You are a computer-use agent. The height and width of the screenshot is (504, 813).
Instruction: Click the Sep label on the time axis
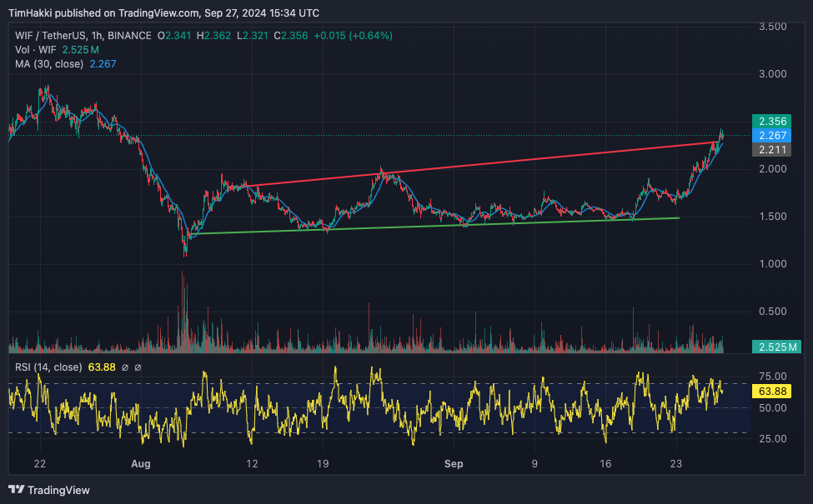454,464
